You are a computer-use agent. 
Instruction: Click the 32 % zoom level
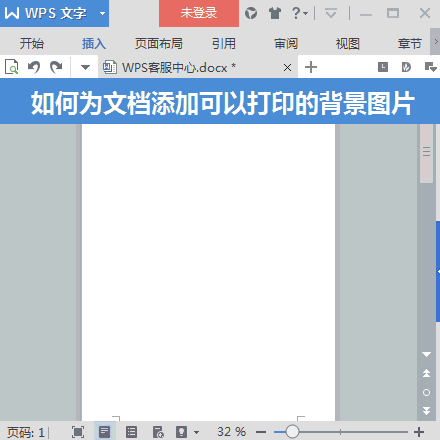point(231,432)
